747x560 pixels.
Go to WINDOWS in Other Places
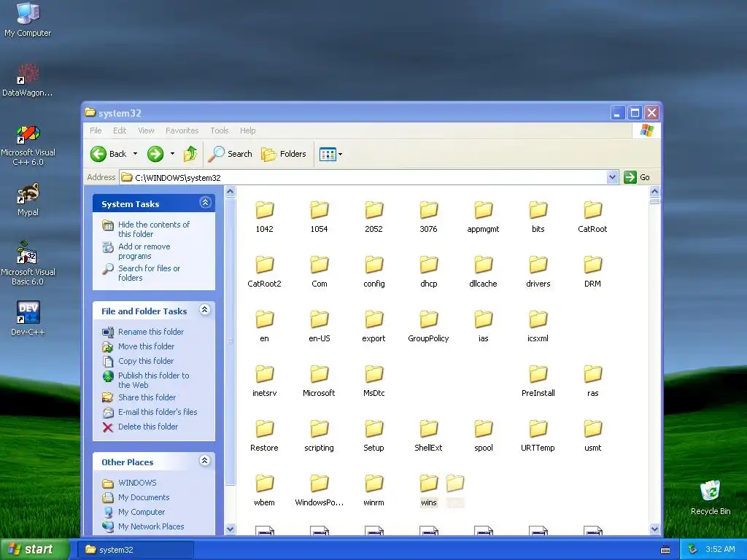[137, 483]
